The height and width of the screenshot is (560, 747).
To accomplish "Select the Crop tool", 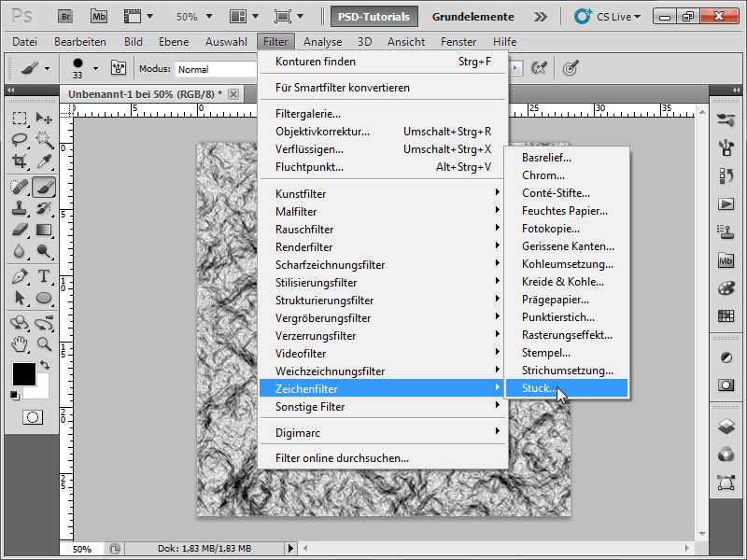I will 20,161.
